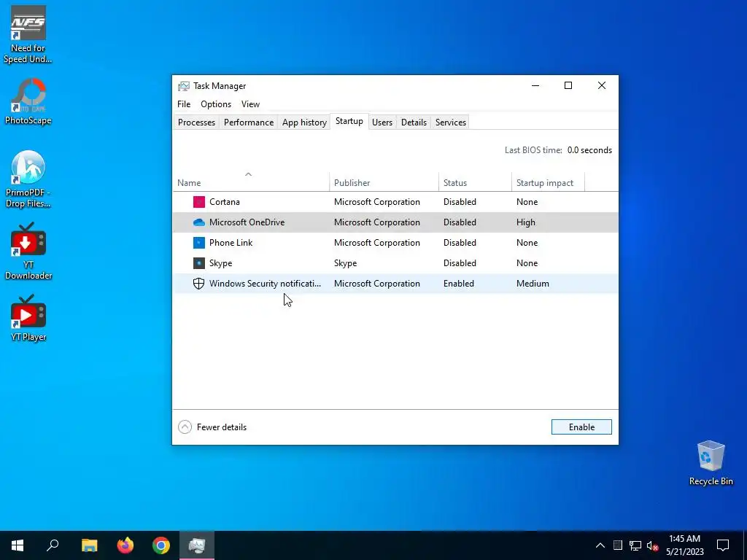Switch to the App history tab
The height and width of the screenshot is (560, 747).
[304, 122]
